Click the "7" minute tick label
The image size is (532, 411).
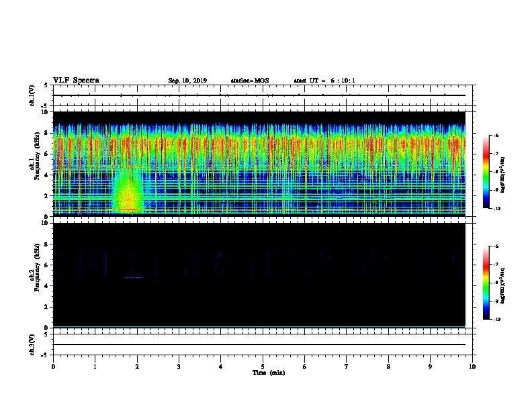(347, 367)
